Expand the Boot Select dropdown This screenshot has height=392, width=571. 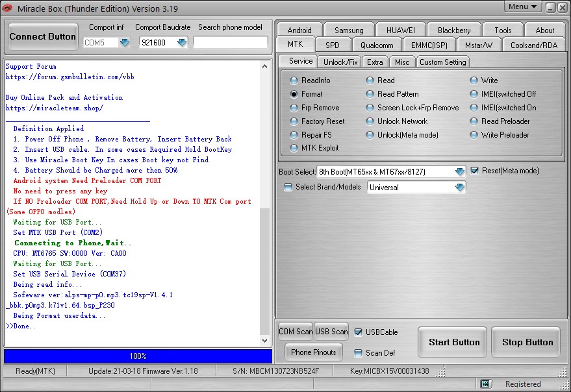pos(460,171)
